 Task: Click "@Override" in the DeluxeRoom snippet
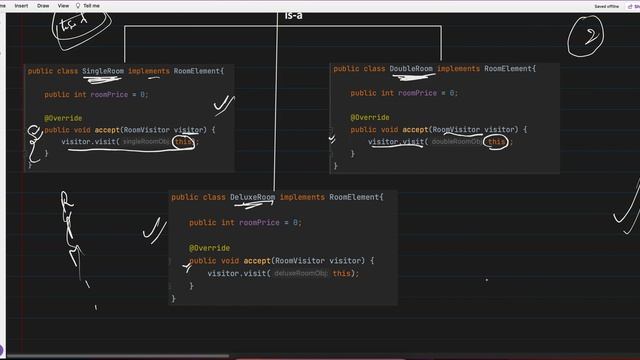[x=209, y=248]
